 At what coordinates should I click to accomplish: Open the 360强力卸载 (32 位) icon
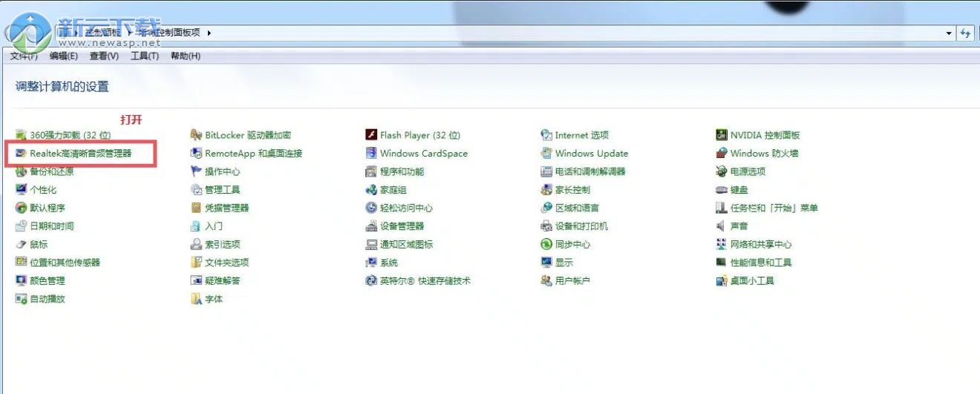[x=22, y=135]
